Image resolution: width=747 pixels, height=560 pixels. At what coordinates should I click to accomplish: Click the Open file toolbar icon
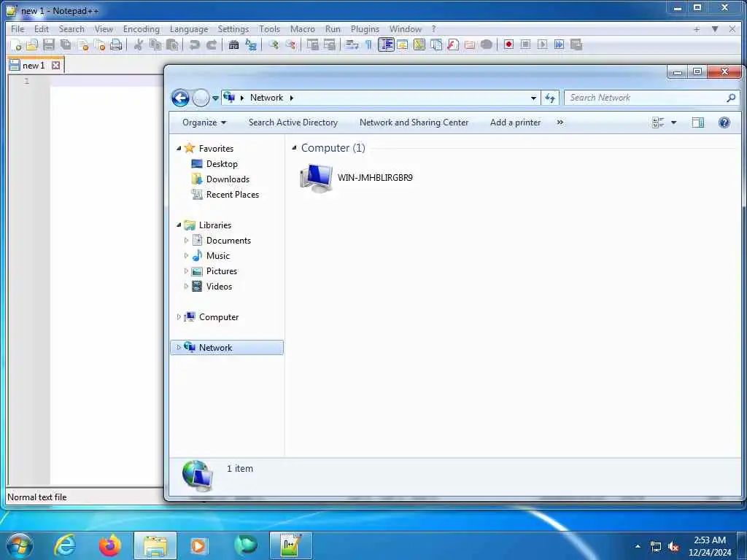click(x=32, y=44)
